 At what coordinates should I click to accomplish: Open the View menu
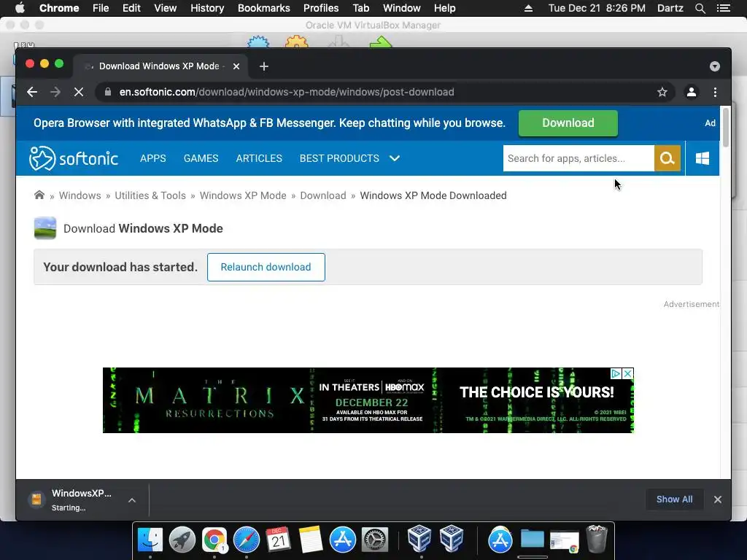(166, 8)
